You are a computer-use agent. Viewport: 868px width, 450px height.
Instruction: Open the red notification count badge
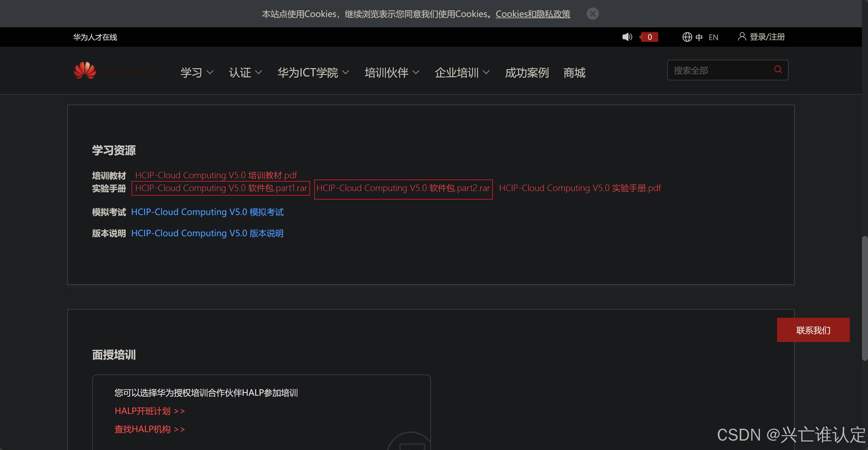pyautogui.click(x=649, y=37)
